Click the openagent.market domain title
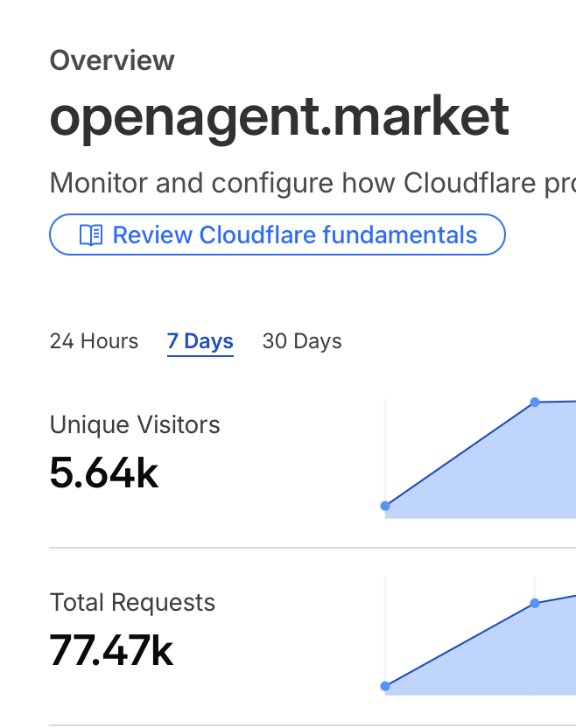Image resolution: width=576 pixels, height=728 pixels. coord(279,119)
